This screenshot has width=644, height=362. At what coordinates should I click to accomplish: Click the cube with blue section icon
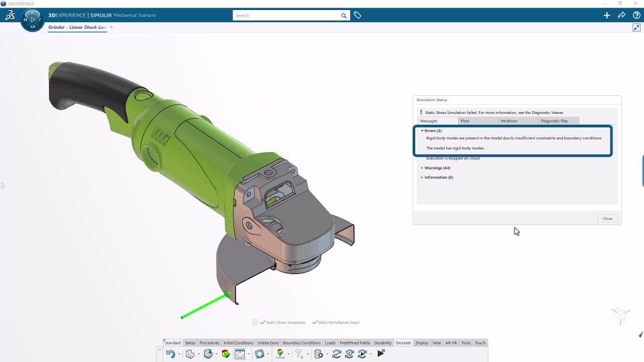click(208, 354)
